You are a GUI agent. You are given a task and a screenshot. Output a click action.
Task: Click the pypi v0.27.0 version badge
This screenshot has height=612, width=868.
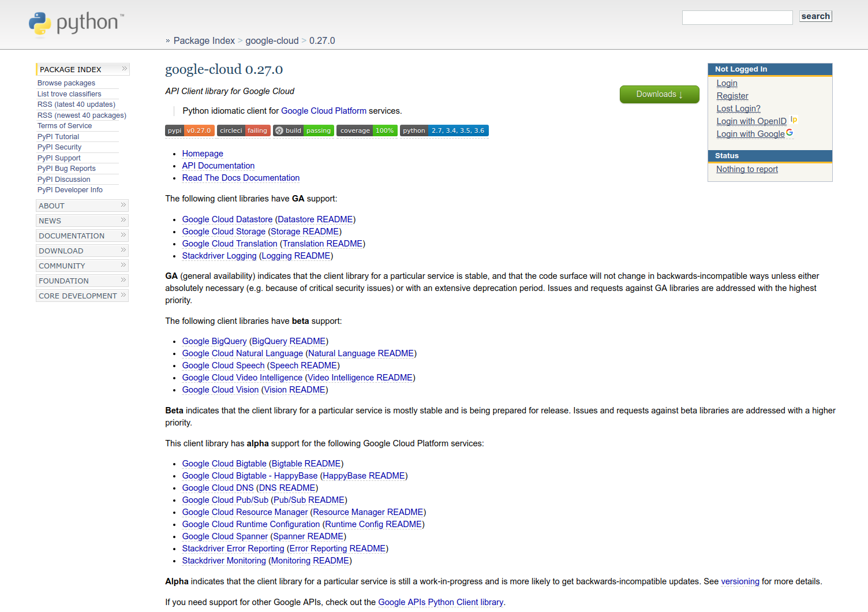coord(189,130)
